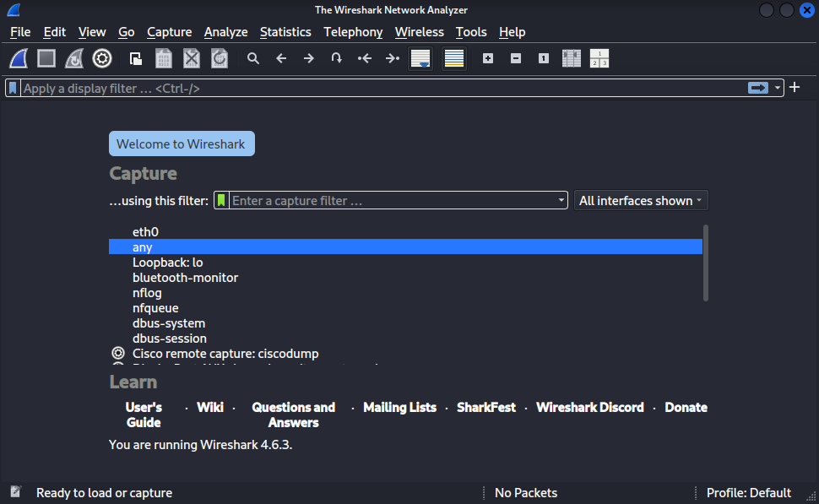
Task: Open the User's Guide link
Action: [x=144, y=415]
